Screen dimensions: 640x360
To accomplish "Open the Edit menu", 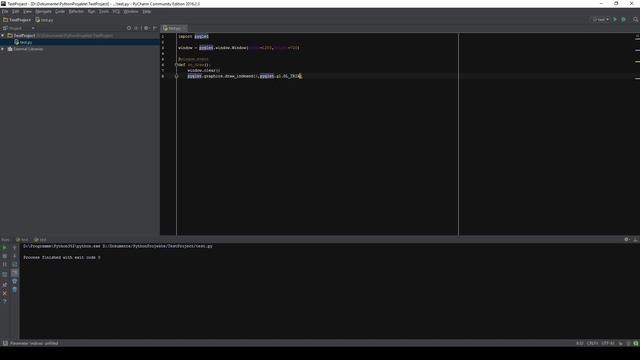I will [x=16, y=11].
